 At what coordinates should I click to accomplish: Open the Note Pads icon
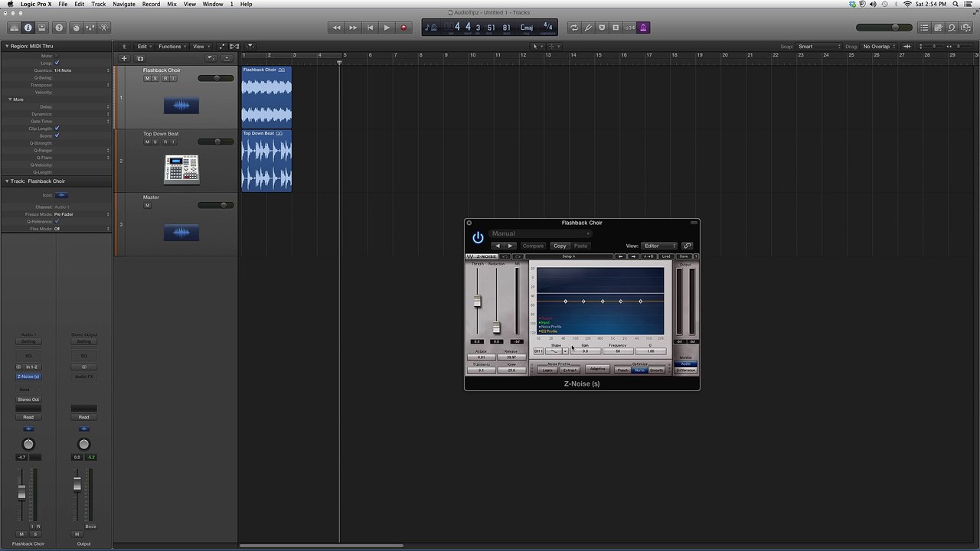(x=938, y=28)
